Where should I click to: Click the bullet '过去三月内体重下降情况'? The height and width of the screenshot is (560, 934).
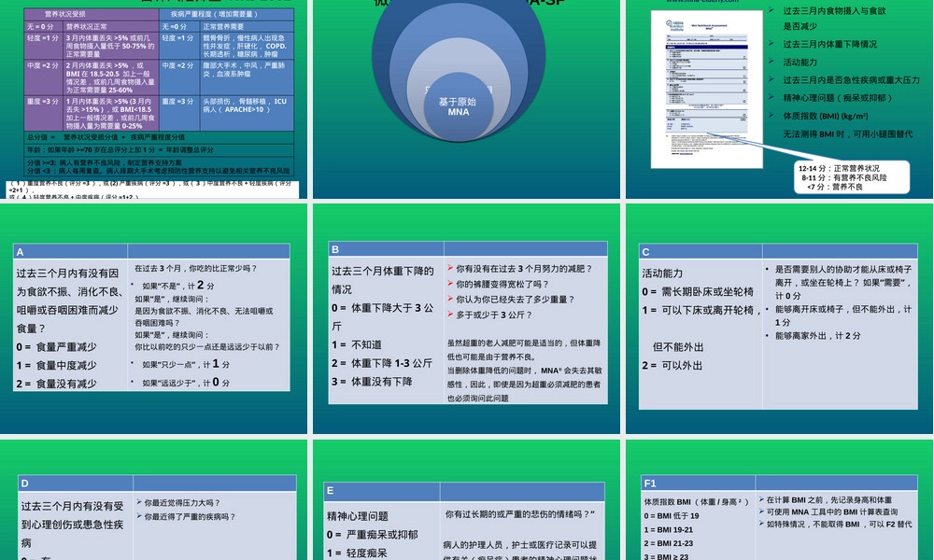coord(829,44)
